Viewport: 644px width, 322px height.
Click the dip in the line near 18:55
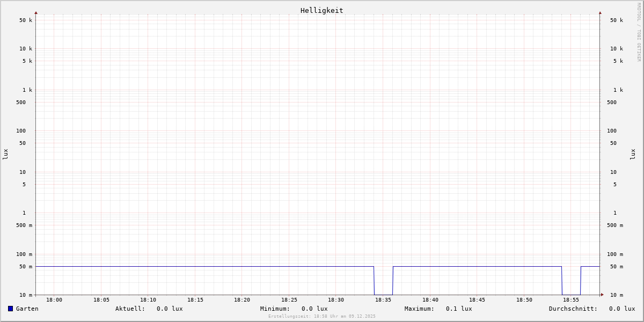[571, 294]
